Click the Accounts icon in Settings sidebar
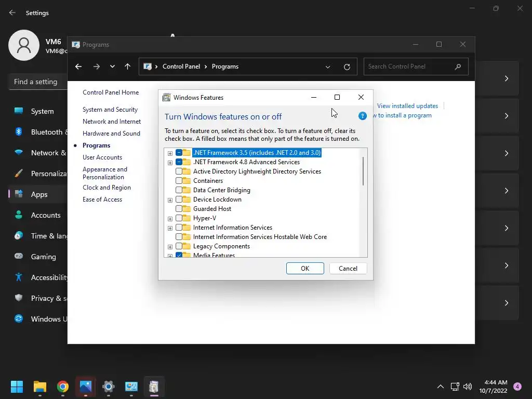532x399 pixels. pos(19,215)
